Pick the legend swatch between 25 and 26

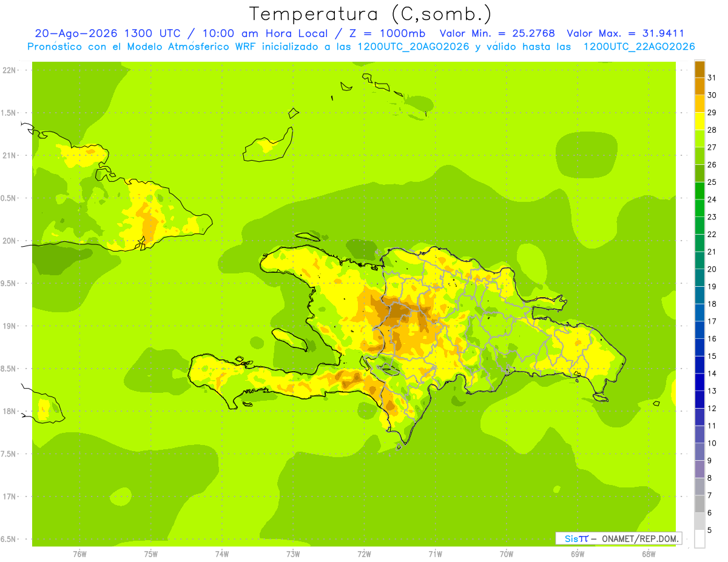699,173
